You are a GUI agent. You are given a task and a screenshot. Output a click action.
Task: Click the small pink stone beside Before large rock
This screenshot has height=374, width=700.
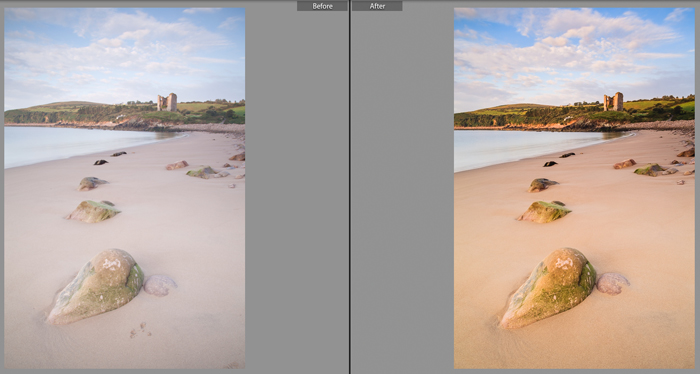click(x=160, y=285)
